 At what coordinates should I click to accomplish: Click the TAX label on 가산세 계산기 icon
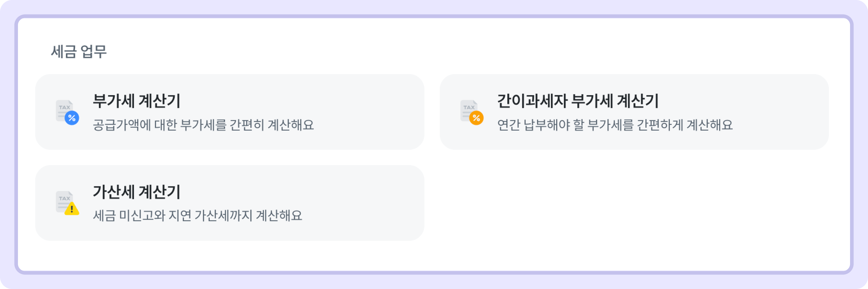point(64,198)
